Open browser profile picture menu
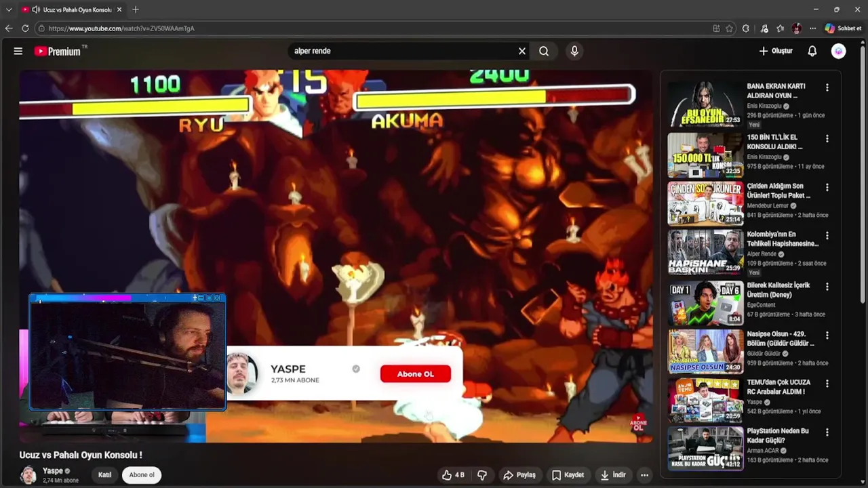 [x=797, y=28]
